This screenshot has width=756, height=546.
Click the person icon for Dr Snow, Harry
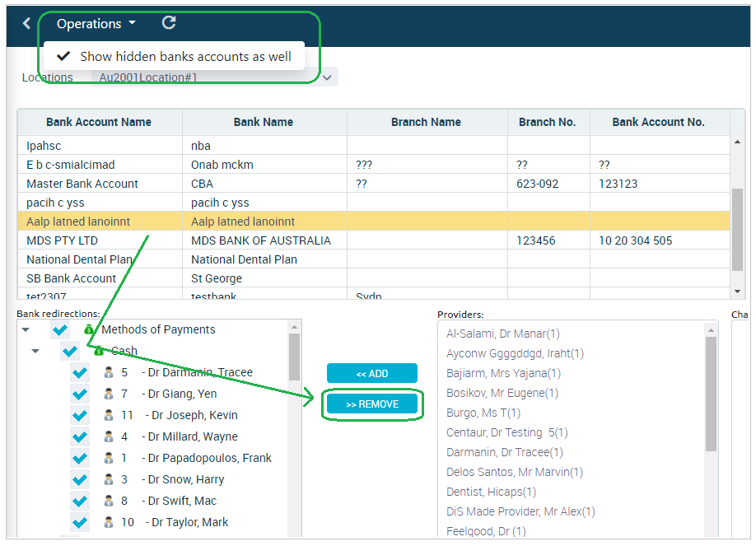[109, 479]
